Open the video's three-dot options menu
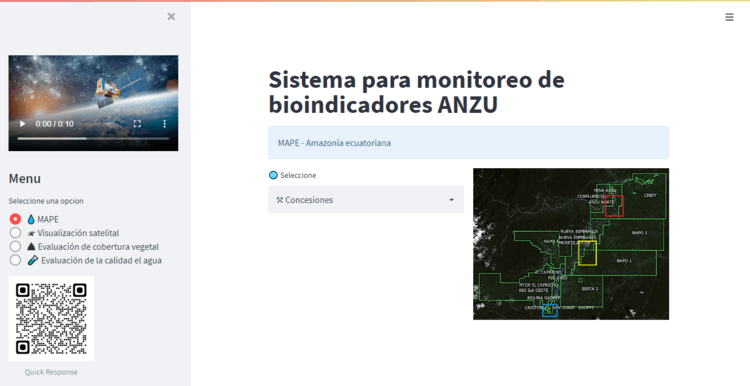Image resolution: width=750 pixels, height=386 pixels. point(165,124)
